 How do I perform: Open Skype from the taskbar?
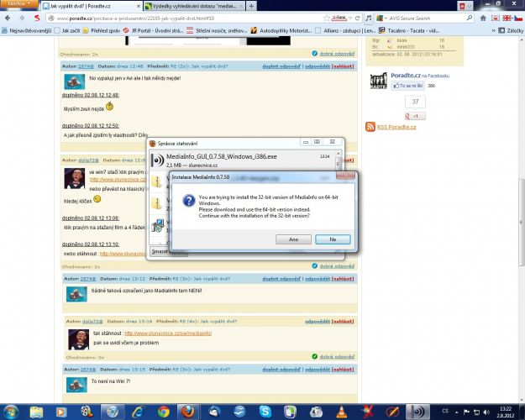(x=265, y=412)
